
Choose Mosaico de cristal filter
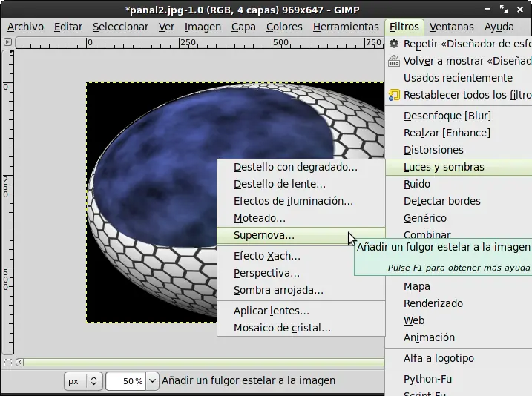301,328
